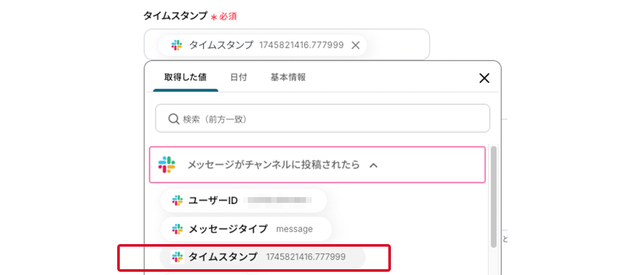Image resolution: width=644 pixels, height=275 pixels.
Task: Remove the timestamp chip with its X
Action: [x=355, y=45]
